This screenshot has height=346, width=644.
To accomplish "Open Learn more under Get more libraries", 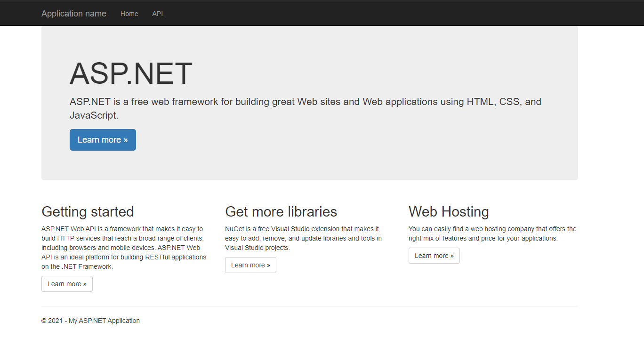I will pos(250,265).
